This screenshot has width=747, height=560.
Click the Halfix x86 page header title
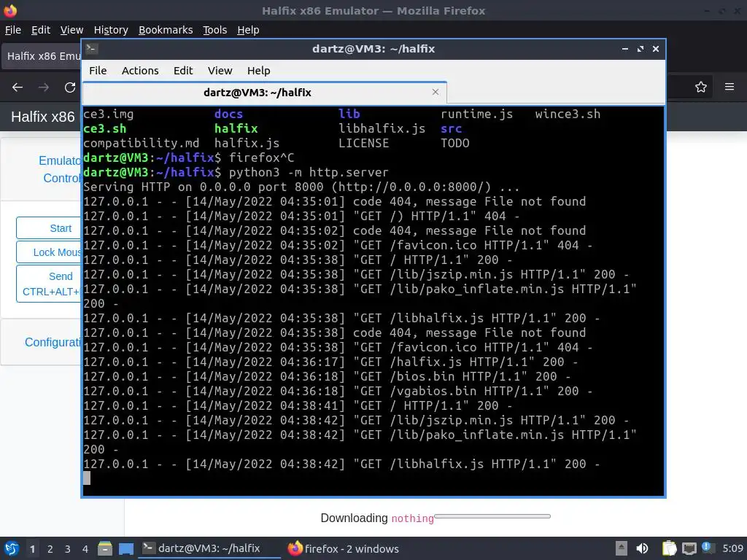43,117
